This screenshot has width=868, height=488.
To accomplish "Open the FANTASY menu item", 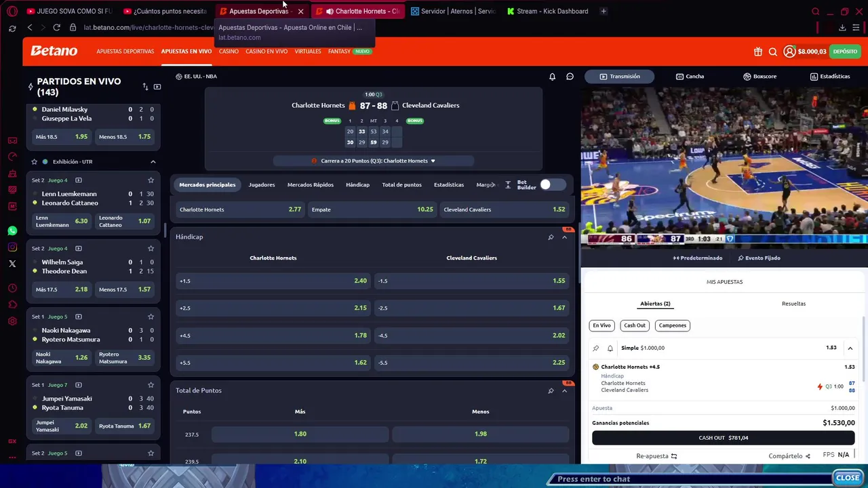I will click(339, 52).
